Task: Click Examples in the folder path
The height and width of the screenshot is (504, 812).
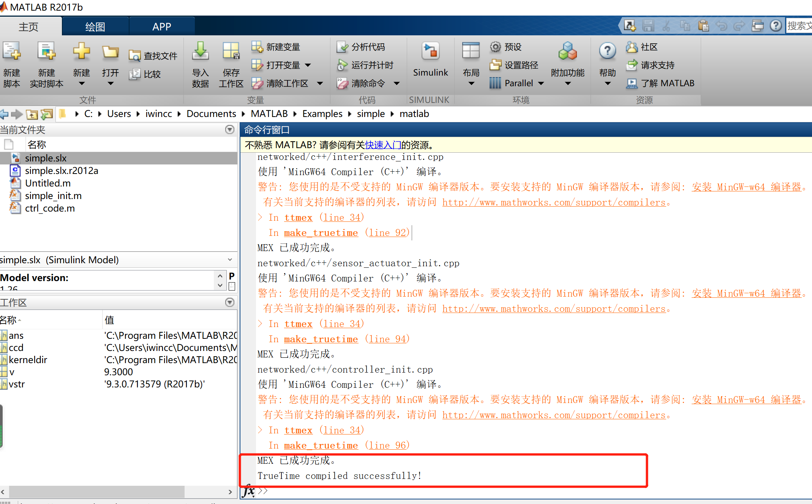Action: [322, 114]
